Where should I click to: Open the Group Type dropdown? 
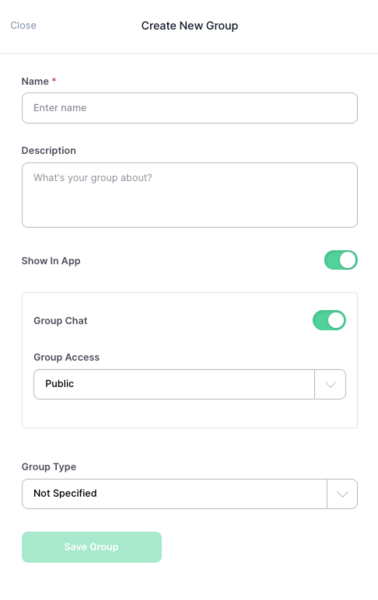[x=190, y=494]
